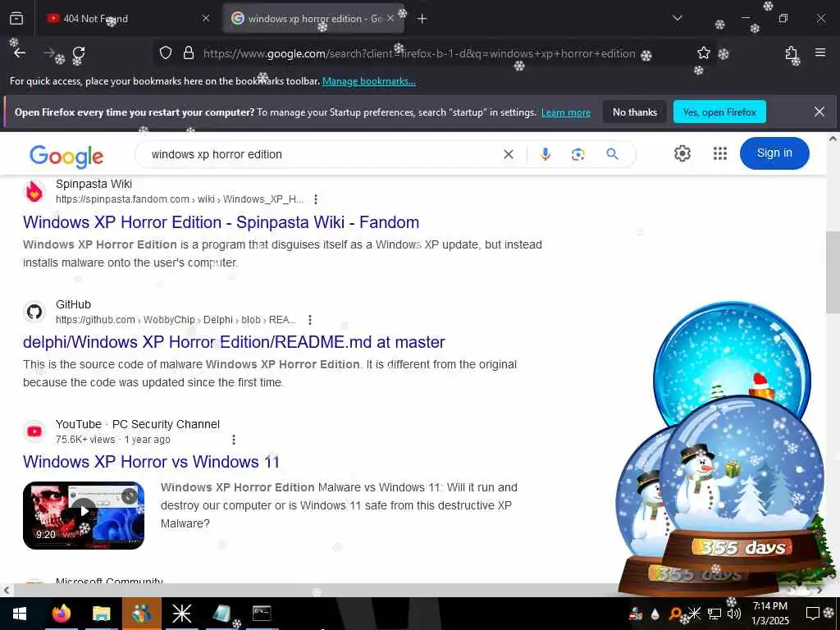Click the Spinpasta Wiki favicon
840x630 pixels.
coord(34,191)
